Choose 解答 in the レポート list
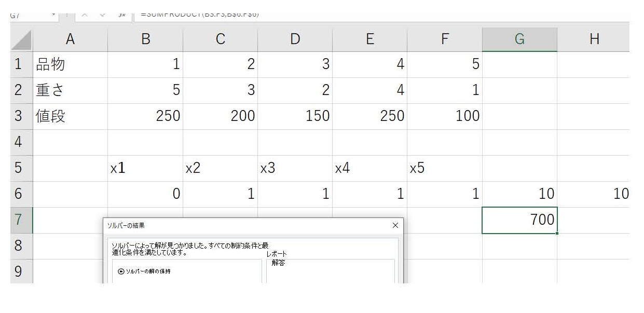Screen dimensions: 644x313 click(279, 263)
